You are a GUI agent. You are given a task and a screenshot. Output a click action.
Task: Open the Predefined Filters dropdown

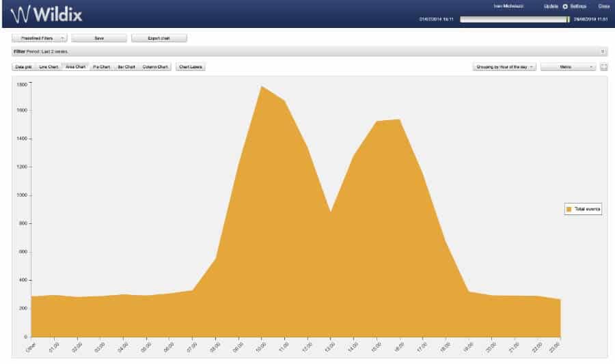click(x=39, y=38)
